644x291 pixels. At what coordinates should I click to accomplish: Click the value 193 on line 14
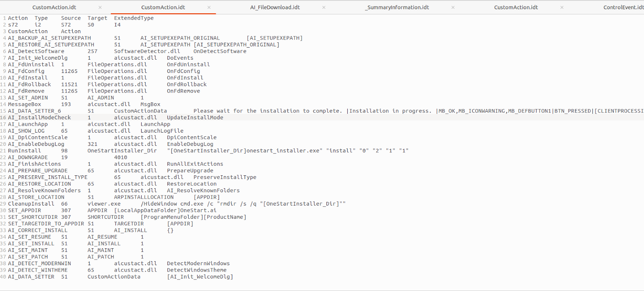pyautogui.click(x=66, y=104)
